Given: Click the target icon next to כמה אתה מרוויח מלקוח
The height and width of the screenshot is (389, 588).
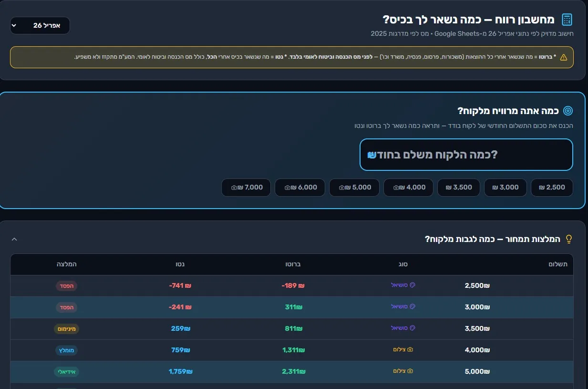Looking at the screenshot, I should [567, 111].
